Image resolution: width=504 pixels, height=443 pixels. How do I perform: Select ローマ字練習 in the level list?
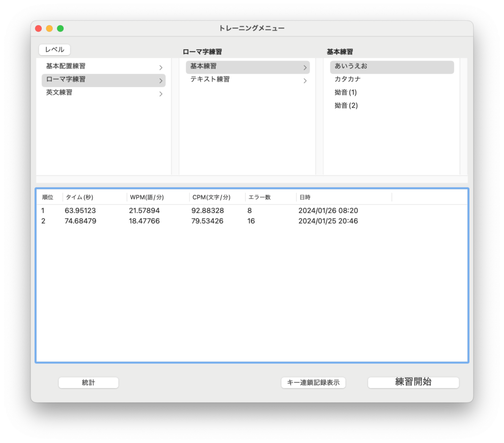click(x=65, y=80)
